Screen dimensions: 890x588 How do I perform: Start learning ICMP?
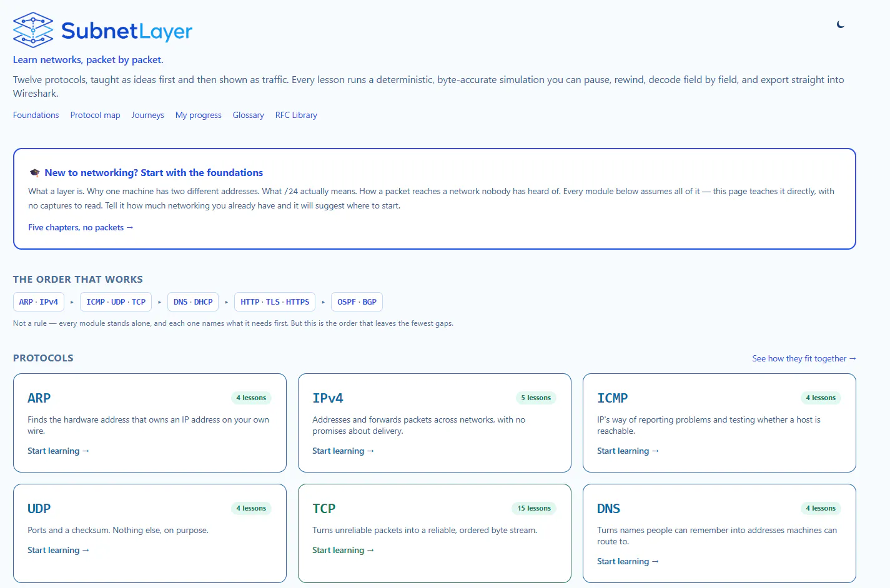pos(628,451)
